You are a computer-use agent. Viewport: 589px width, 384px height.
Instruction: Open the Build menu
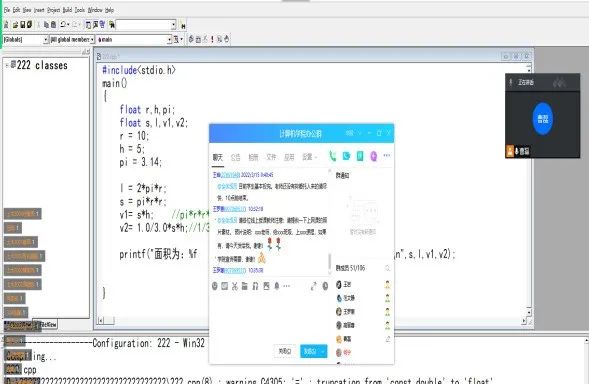[67, 10]
